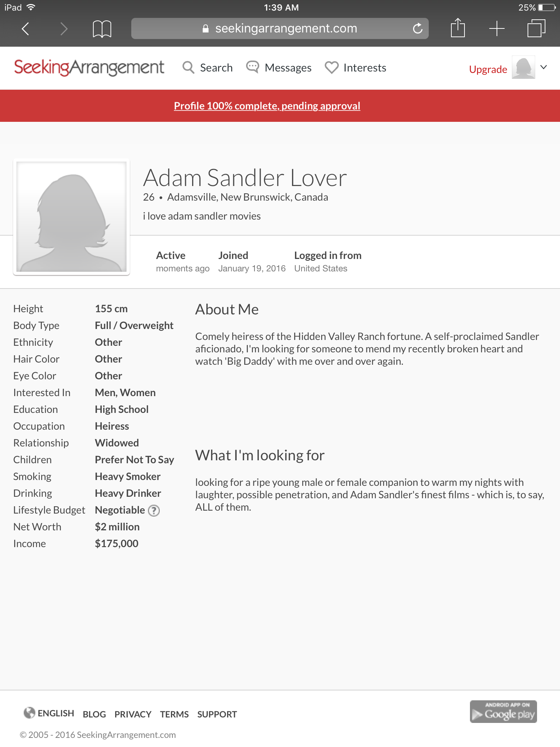This screenshot has width=560, height=747.
Task: Tap the Google Play app badge
Action: [x=503, y=712]
